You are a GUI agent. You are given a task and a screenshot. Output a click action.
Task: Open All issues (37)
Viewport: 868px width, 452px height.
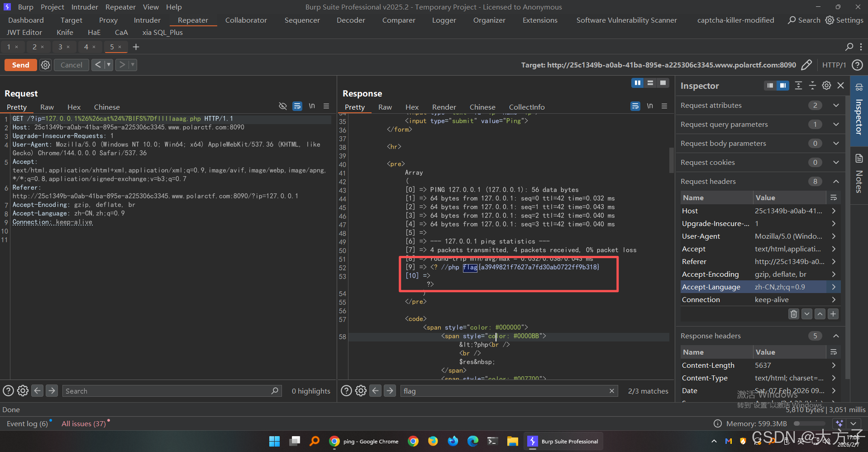(x=84, y=423)
